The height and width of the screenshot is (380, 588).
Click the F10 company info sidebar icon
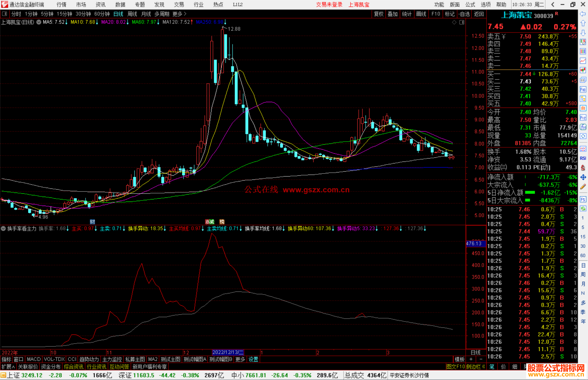[583, 89]
